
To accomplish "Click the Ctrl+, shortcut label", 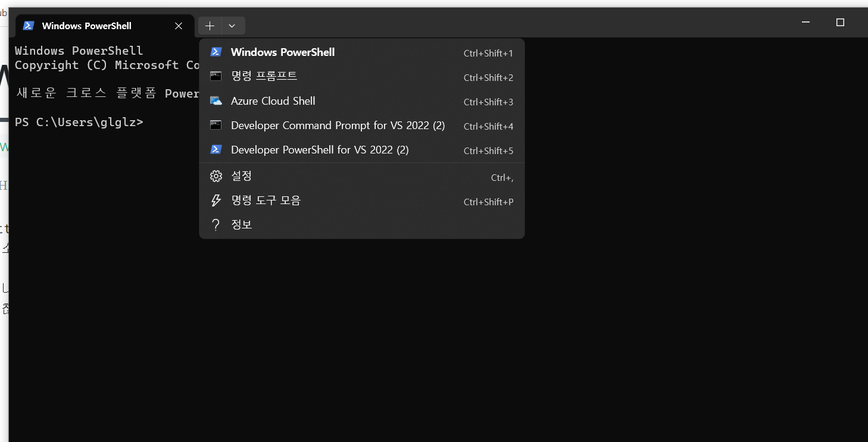I will (x=502, y=177).
